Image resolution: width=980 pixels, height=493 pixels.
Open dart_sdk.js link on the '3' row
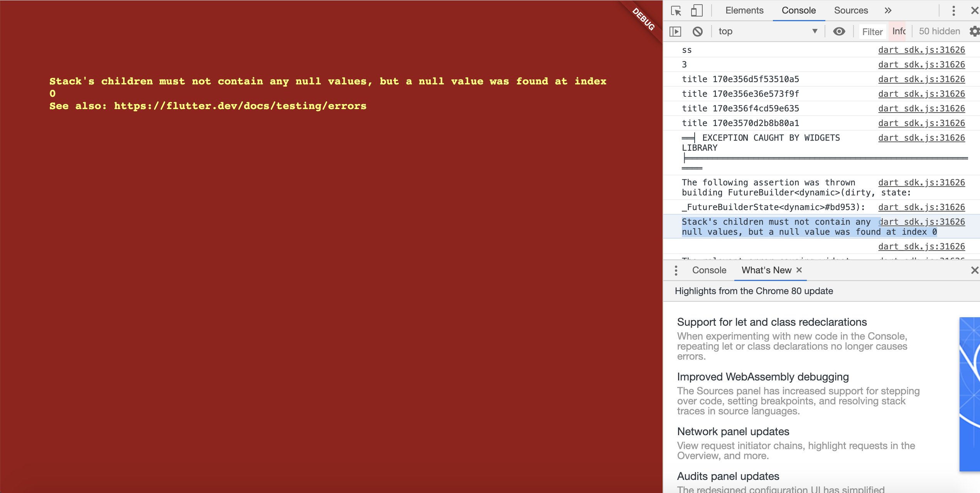(921, 64)
